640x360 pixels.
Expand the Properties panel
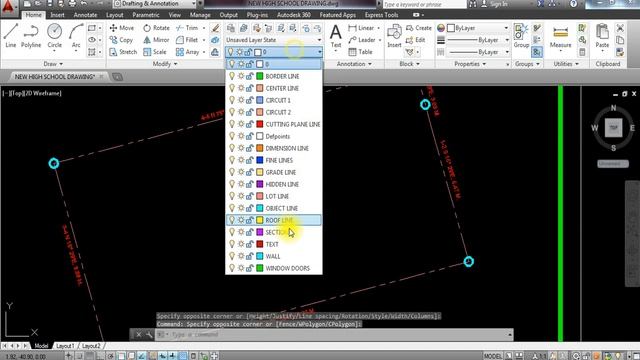[x=470, y=64]
